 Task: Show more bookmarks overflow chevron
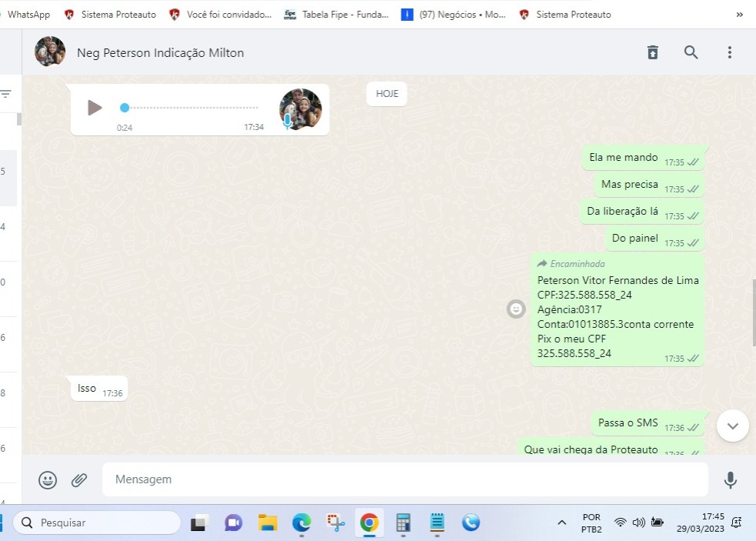[740, 14]
